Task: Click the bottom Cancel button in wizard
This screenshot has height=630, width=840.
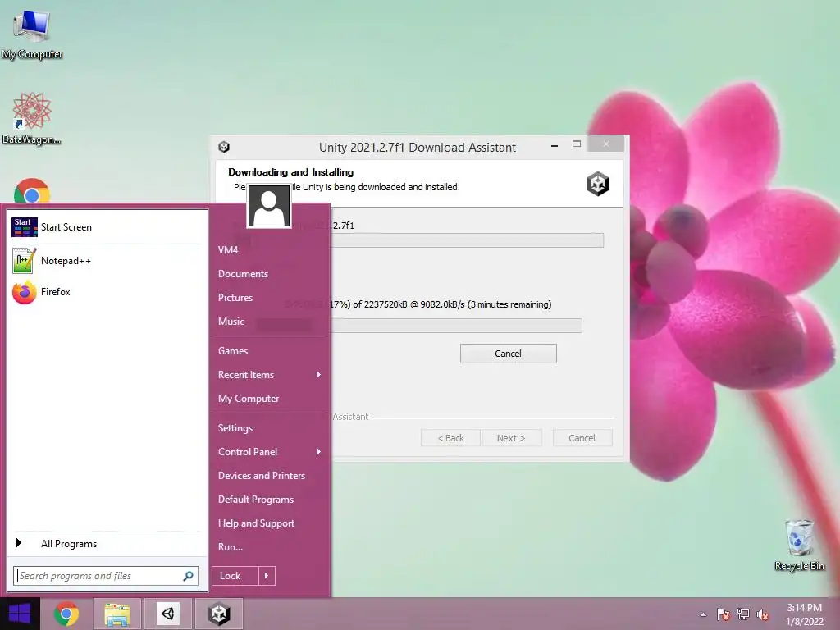Action: pos(582,438)
